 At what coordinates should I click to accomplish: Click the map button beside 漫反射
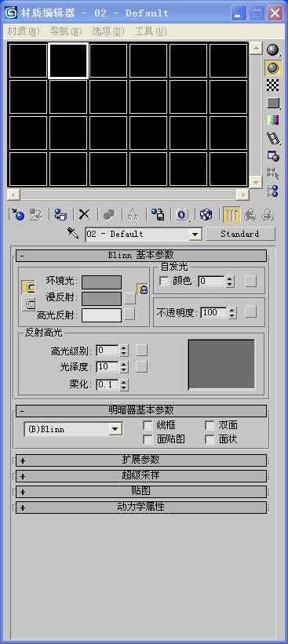click(x=129, y=299)
